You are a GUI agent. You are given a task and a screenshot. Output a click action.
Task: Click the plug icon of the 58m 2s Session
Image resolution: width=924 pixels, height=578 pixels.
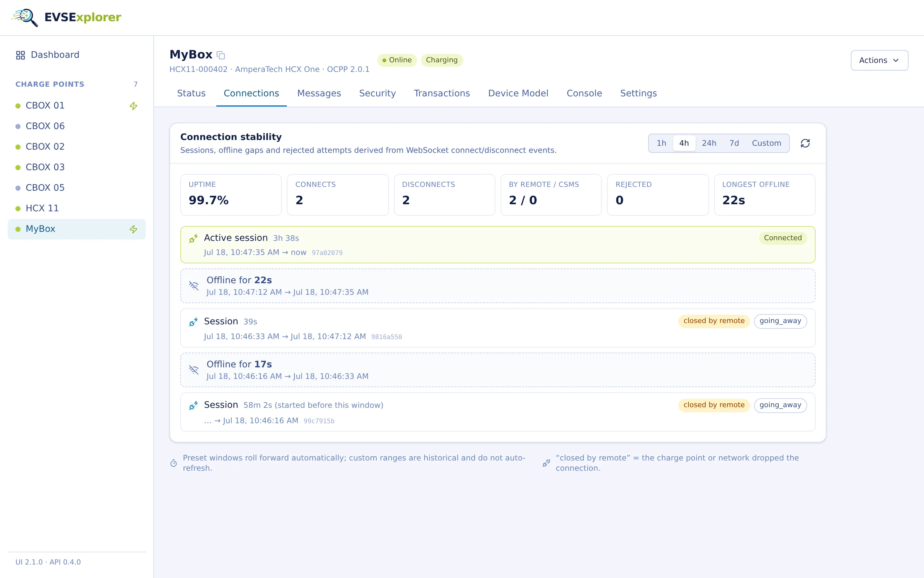[x=193, y=406]
